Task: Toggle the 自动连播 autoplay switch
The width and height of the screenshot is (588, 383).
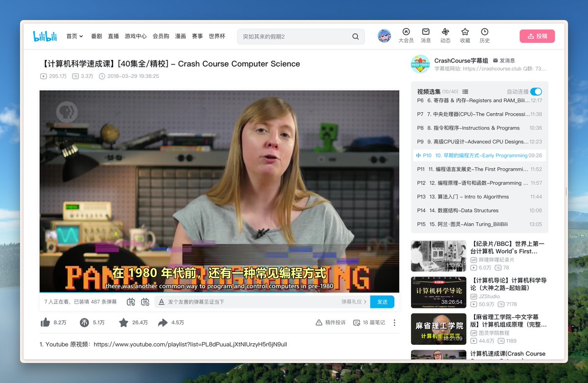Action: [x=536, y=92]
